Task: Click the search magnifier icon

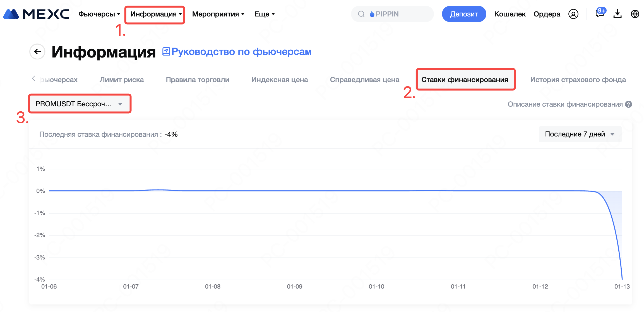Action: click(x=361, y=14)
